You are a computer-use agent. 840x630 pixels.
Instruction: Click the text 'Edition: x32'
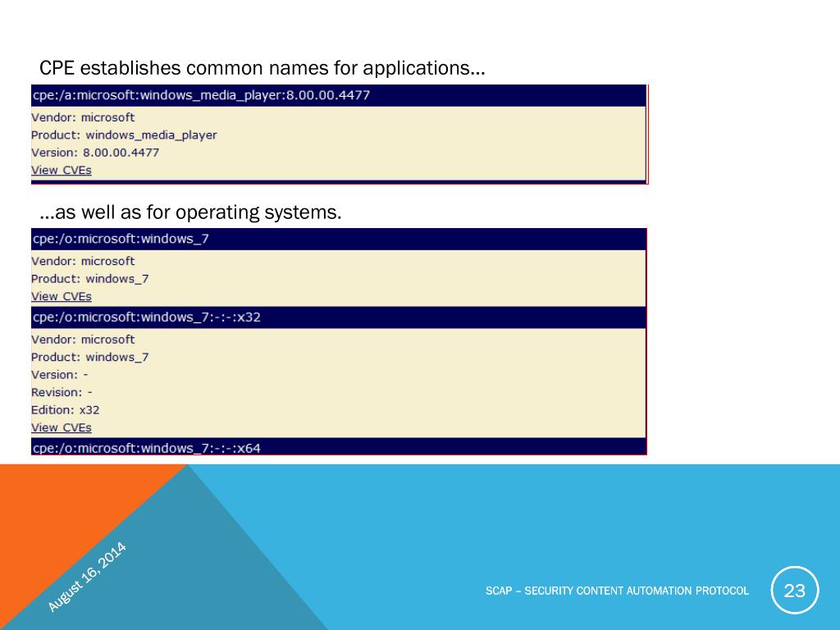pyautogui.click(x=66, y=410)
